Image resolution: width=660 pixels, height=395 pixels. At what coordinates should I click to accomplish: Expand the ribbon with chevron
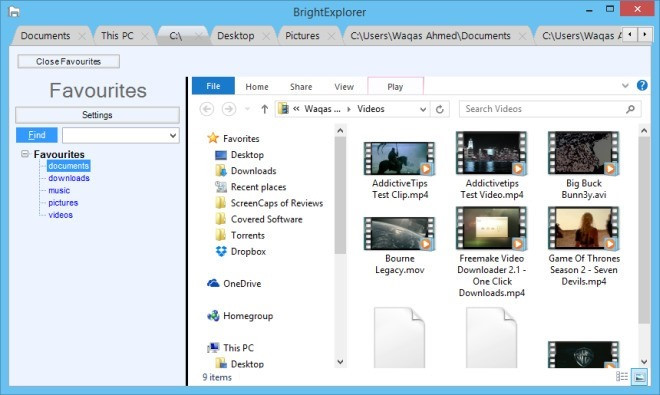pos(625,86)
